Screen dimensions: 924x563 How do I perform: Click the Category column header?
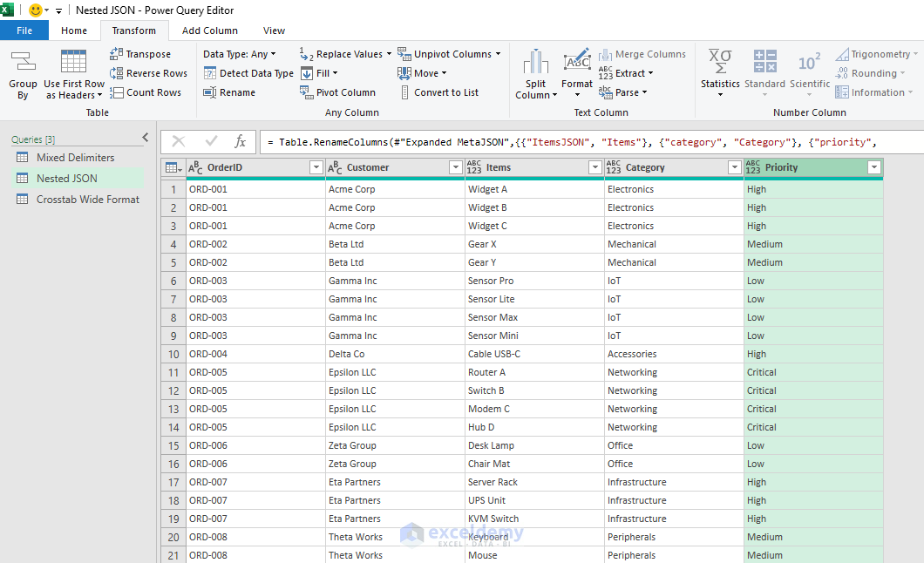(x=645, y=168)
